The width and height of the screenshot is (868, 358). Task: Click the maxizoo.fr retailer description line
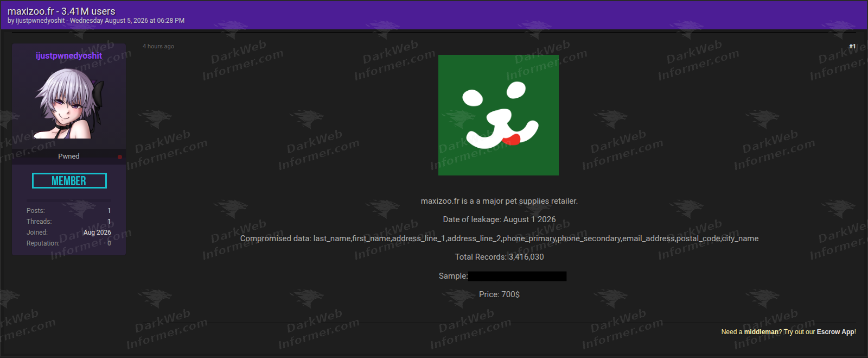point(499,201)
